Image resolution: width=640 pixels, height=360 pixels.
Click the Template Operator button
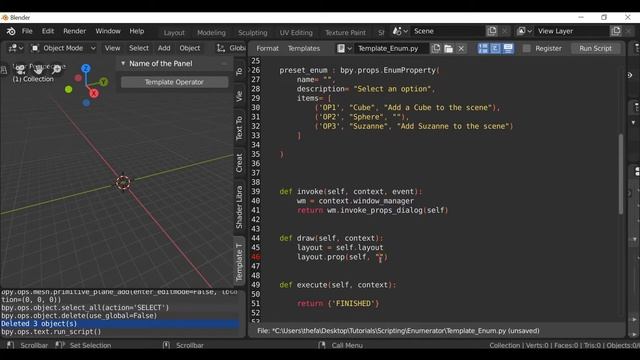174,82
